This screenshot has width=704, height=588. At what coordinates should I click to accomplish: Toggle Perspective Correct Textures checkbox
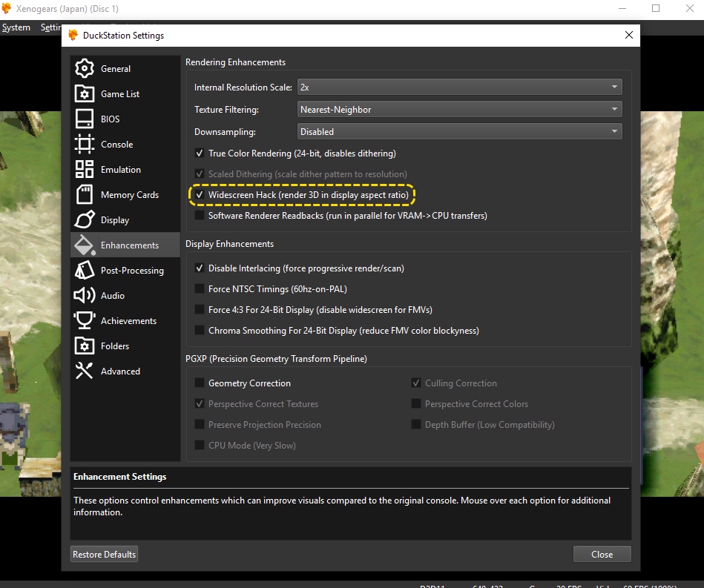[x=200, y=404]
